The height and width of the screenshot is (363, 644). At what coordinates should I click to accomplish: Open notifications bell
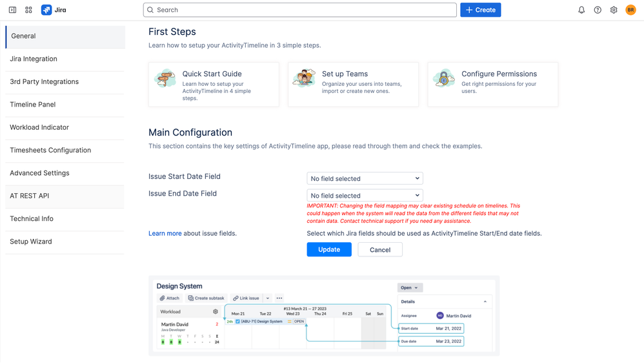click(x=581, y=10)
